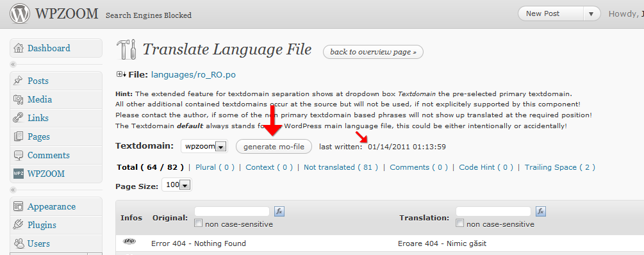Enable non case-sensitive for Translation filter
Screen dimensions: 644x255
pyautogui.click(x=459, y=224)
